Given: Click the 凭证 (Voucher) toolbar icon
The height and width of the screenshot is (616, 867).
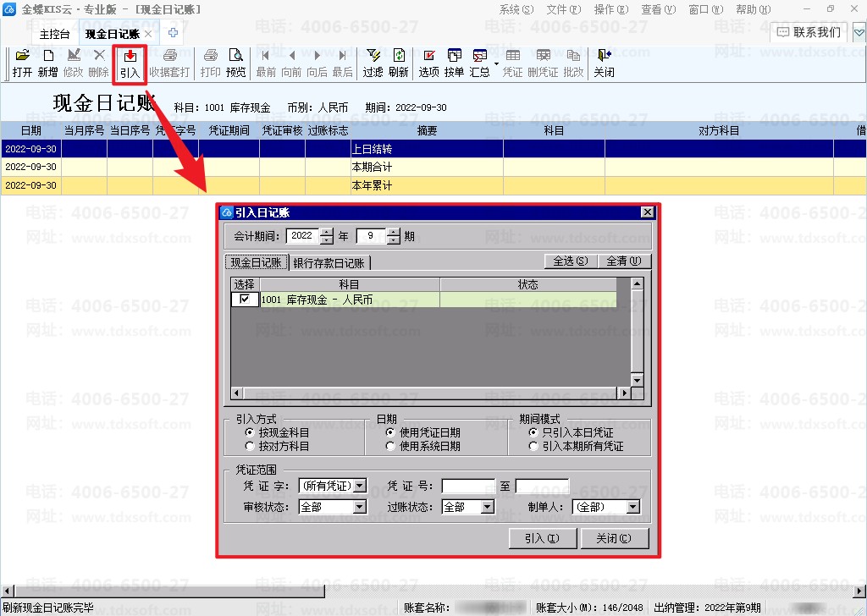Looking at the screenshot, I should [512, 63].
